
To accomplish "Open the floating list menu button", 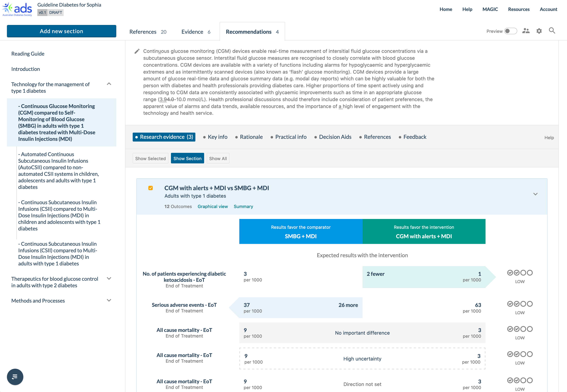I will pos(15,377).
